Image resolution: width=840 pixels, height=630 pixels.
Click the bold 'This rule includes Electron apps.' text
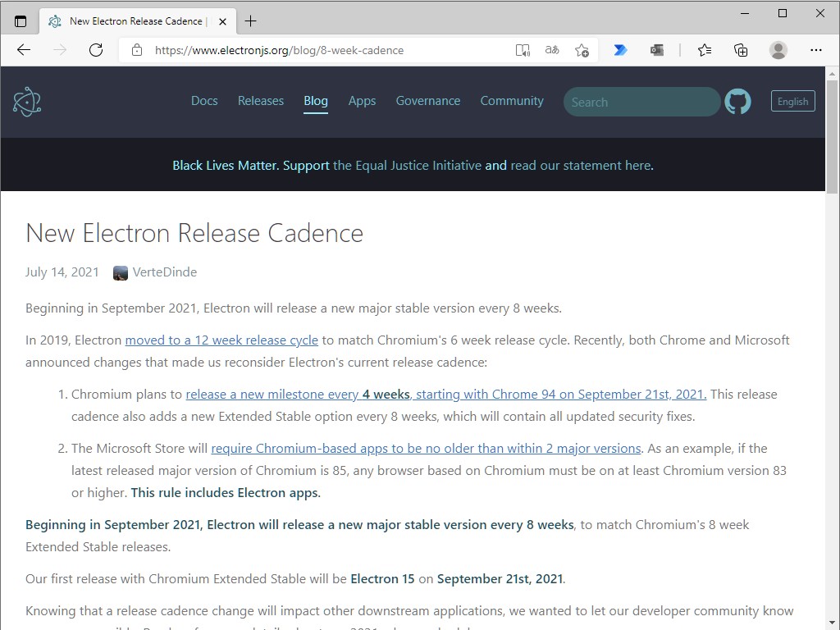[226, 493]
